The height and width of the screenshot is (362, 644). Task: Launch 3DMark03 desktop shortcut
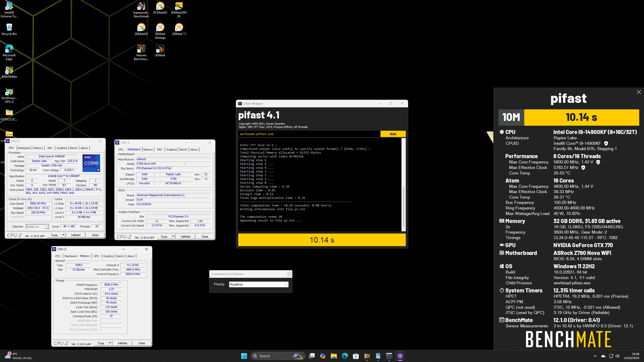pyautogui.click(x=141, y=29)
